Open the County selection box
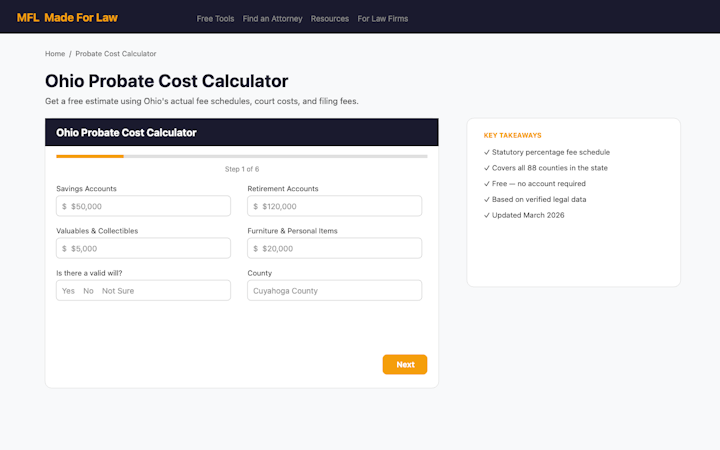The width and height of the screenshot is (720, 450). coord(334,291)
